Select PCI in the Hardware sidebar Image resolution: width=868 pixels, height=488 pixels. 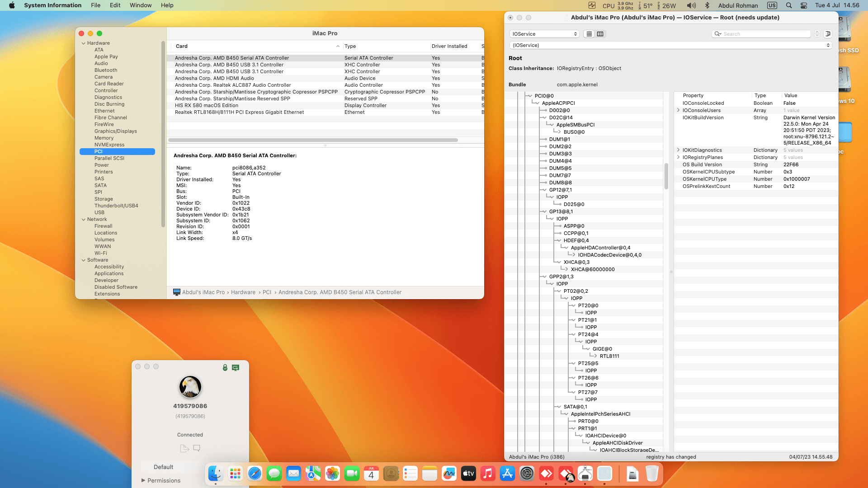pos(99,151)
